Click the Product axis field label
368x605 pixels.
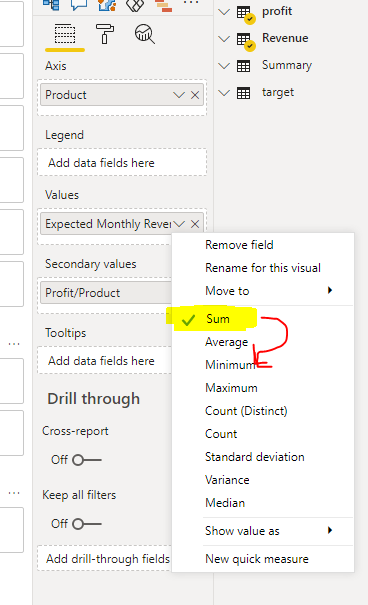66,95
